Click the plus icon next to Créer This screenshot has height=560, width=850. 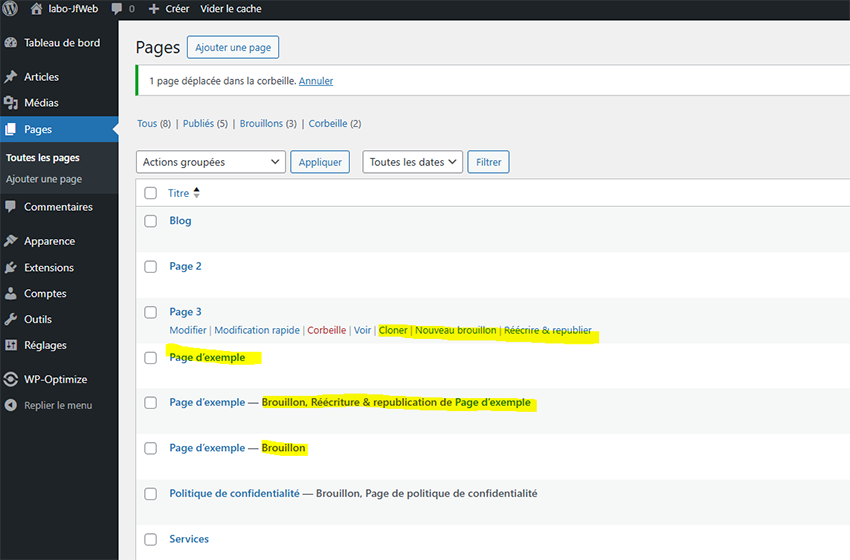[x=154, y=9]
